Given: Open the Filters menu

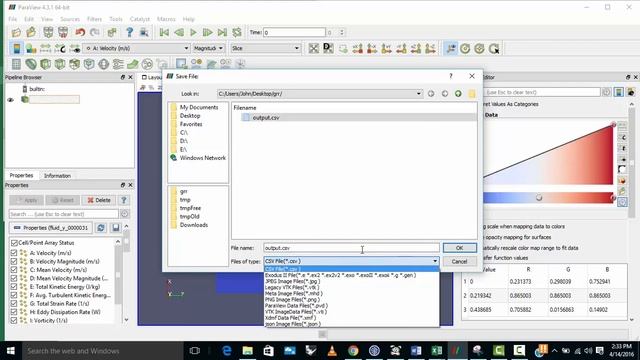Looking at the screenshot, I should pos(94,19).
